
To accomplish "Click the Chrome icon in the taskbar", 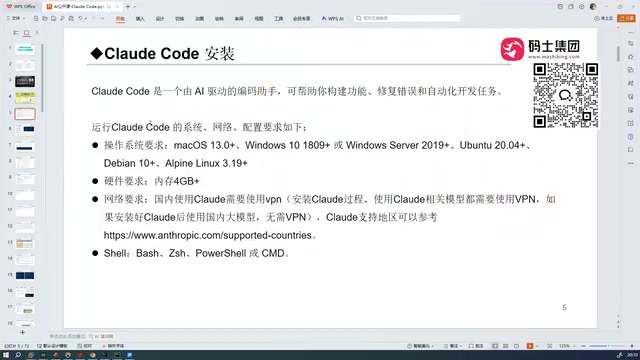I will [93, 355].
